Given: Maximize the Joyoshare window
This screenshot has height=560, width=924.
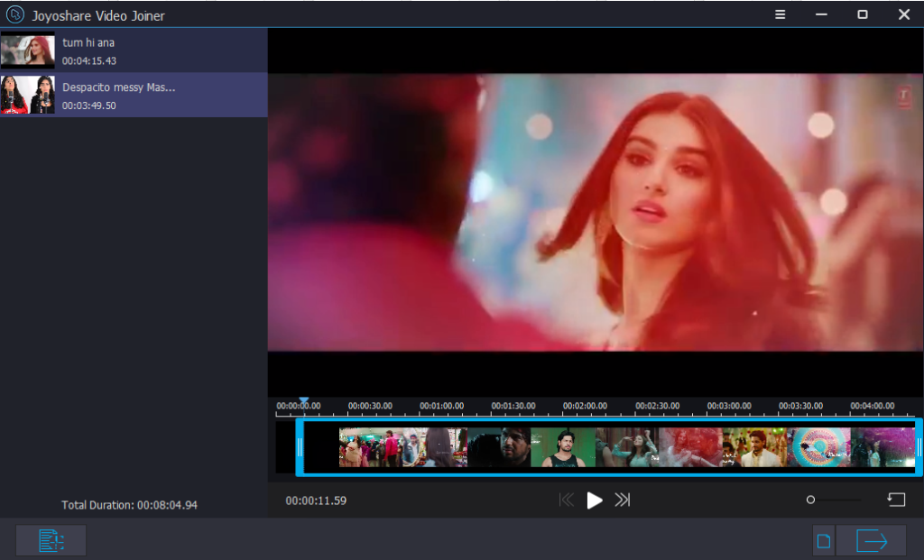Looking at the screenshot, I should click(x=862, y=14).
